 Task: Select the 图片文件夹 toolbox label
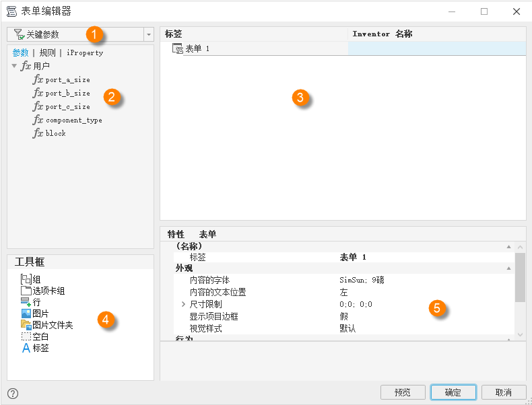click(53, 325)
